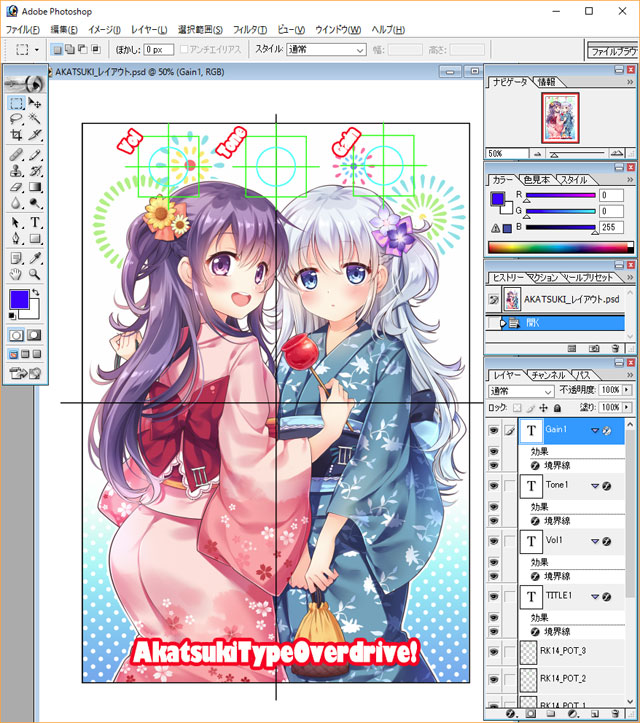The image size is (640, 723).
Task: Open the tool preset picker dropdown
Action: [x=37, y=49]
